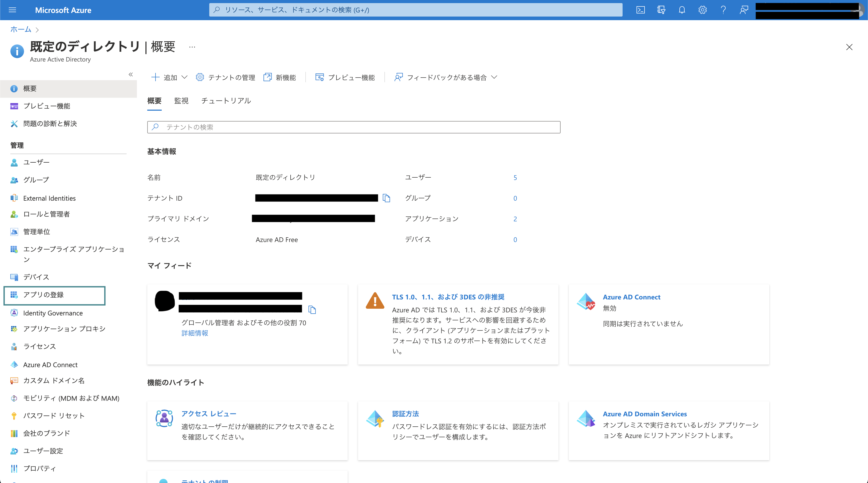Open notifications bell icon
868x483 pixels.
pyautogui.click(x=682, y=10)
